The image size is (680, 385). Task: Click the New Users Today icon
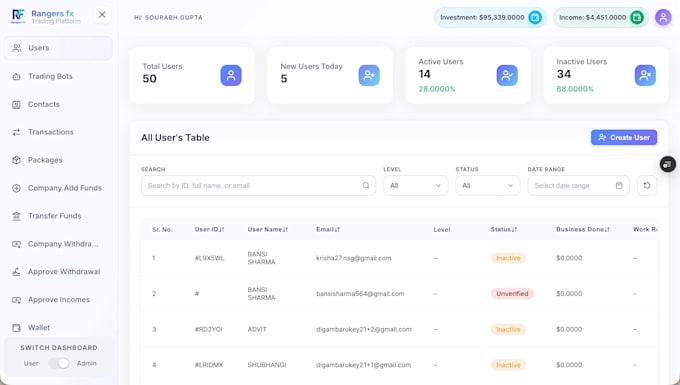(x=369, y=75)
